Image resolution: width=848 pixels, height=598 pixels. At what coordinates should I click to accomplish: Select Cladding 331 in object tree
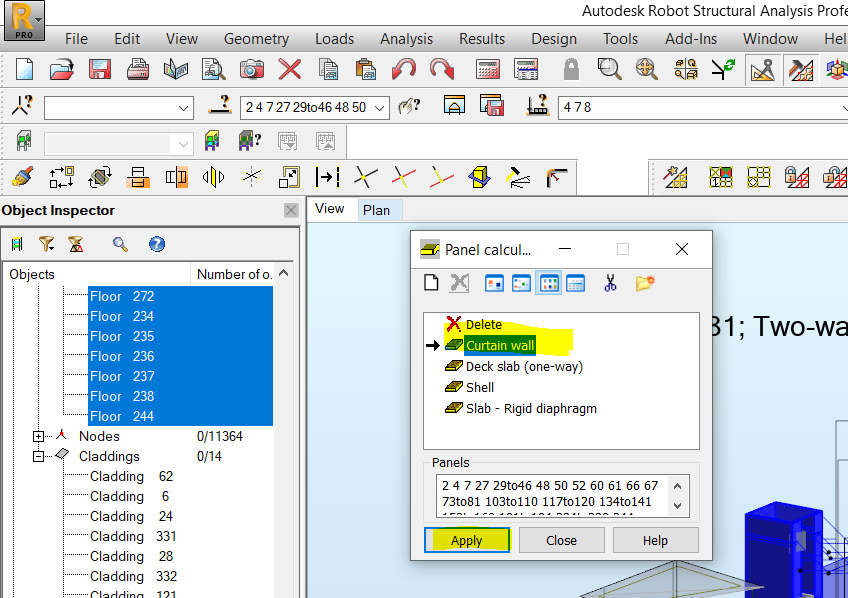133,536
